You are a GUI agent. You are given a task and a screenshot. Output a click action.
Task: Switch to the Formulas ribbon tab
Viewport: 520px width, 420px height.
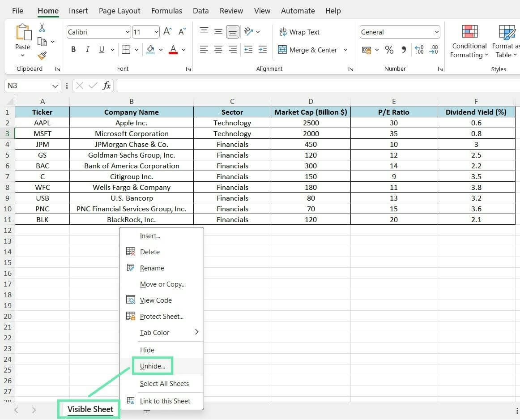click(166, 10)
